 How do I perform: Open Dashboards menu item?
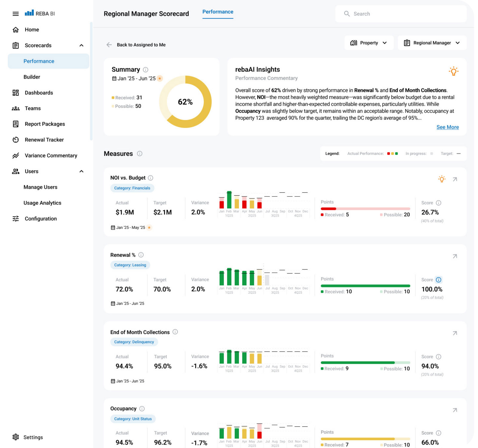[x=39, y=93]
